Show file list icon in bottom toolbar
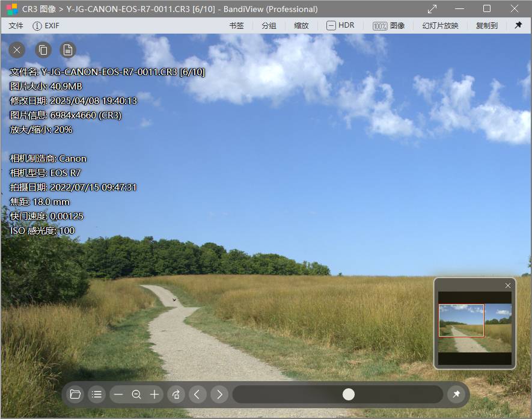Image resolution: width=532 pixels, height=419 pixels. pyautogui.click(x=97, y=394)
